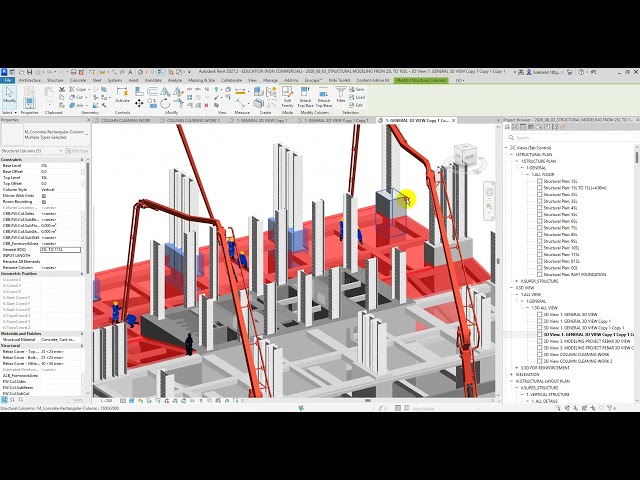
Task: Open Structural Plan: RAFT FOUNDATION
Action: (x=575, y=274)
